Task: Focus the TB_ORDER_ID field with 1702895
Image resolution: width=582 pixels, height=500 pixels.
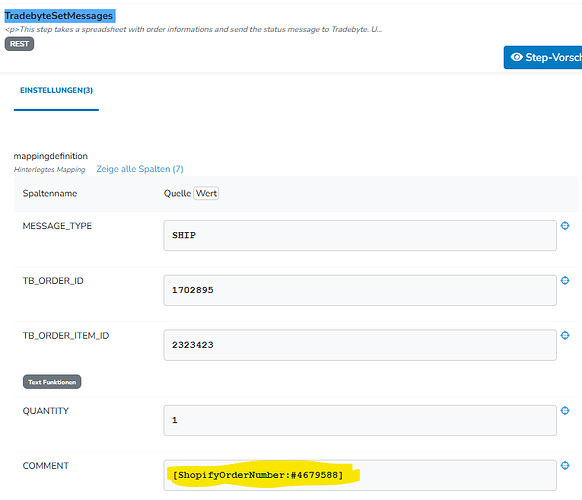Action: [360, 290]
